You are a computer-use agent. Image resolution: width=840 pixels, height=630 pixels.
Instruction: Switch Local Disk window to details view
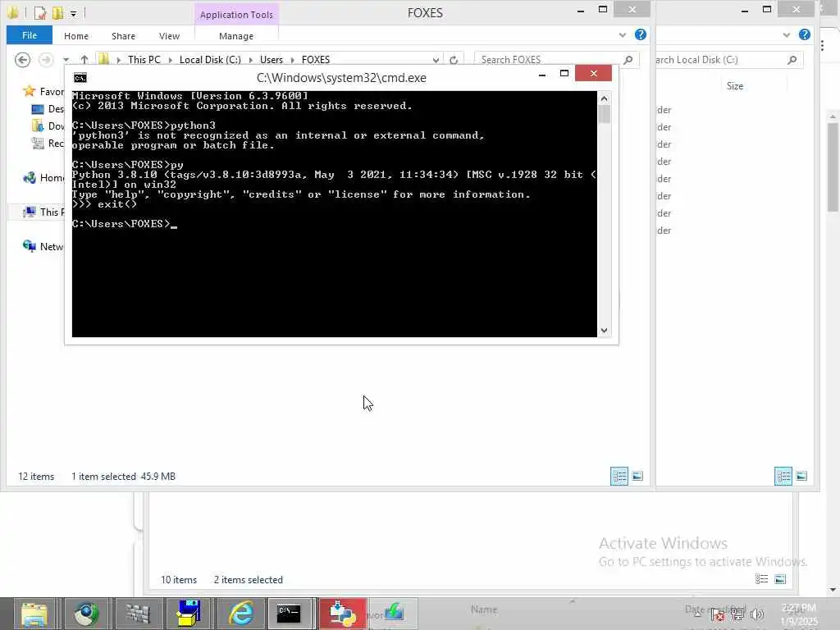click(x=783, y=476)
